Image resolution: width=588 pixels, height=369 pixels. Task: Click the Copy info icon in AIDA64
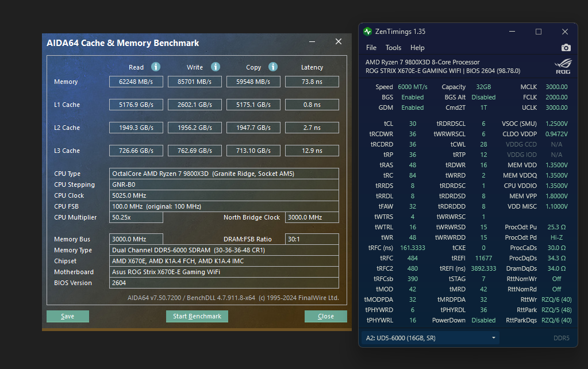tap(273, 67)
